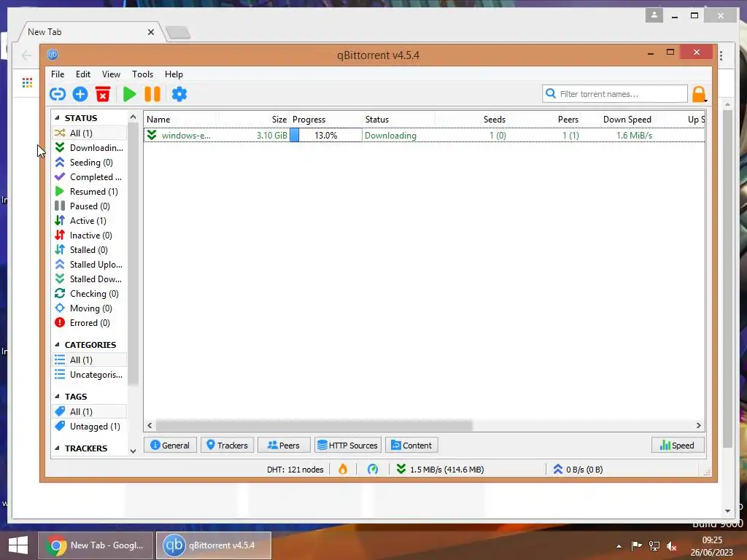Click Chrome's profile avatar icon

click(x=654, y=15)
